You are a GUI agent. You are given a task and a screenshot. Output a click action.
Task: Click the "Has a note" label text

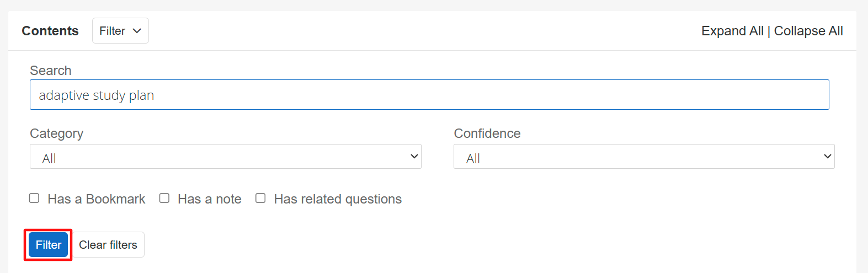(209, 199)
